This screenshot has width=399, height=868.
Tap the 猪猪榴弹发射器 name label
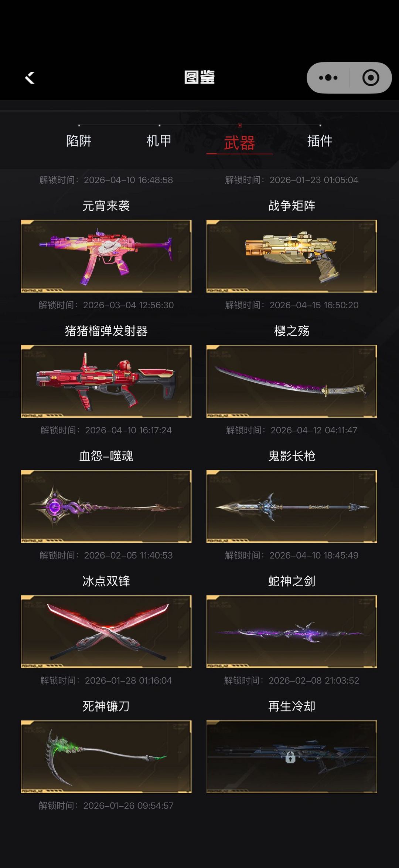(106, 331)
